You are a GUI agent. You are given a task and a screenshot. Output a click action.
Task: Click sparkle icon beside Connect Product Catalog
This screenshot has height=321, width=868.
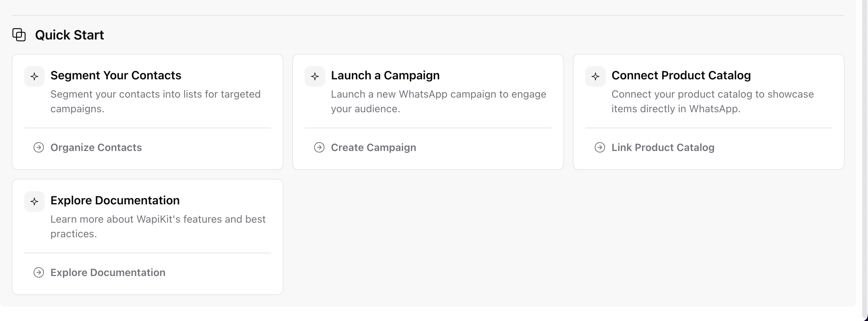coord(595,76)
